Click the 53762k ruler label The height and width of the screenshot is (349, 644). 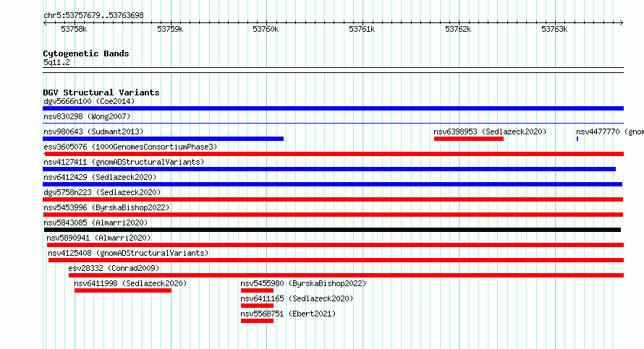[458, 29]
